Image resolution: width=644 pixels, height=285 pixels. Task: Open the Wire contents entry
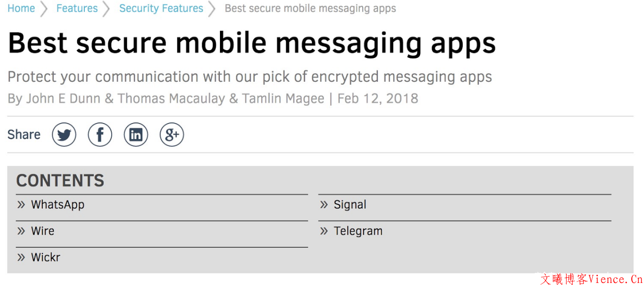[x=43, y=231]
